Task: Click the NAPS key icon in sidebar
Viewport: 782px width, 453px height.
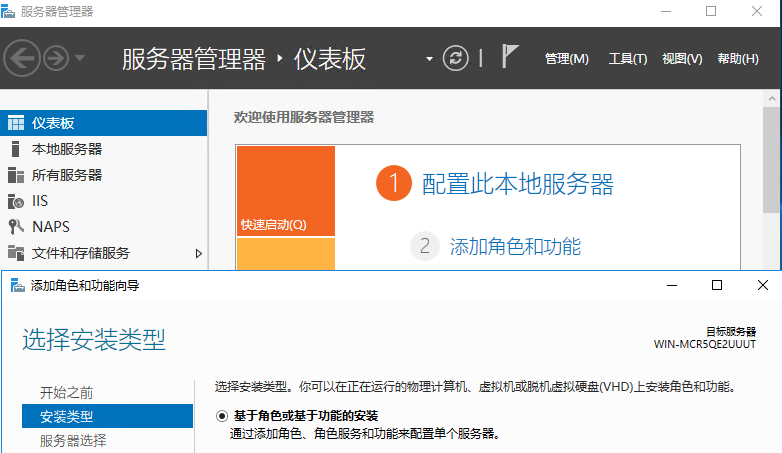Action: (16, 226)
